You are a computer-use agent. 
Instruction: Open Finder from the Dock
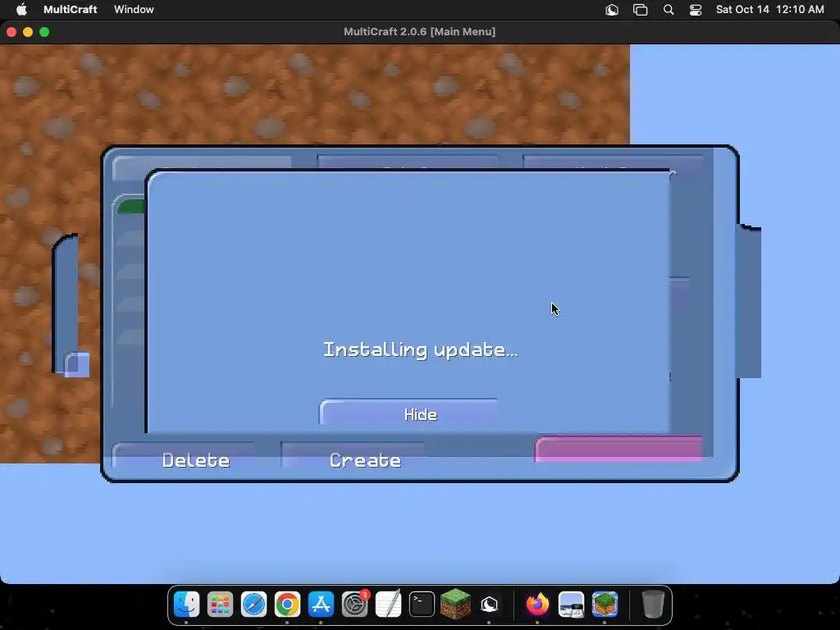186,605
